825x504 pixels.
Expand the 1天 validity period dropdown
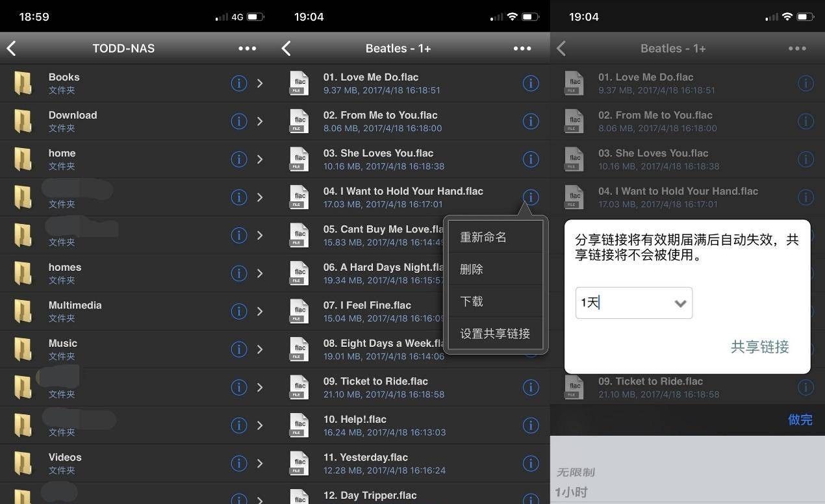point(633,303)
